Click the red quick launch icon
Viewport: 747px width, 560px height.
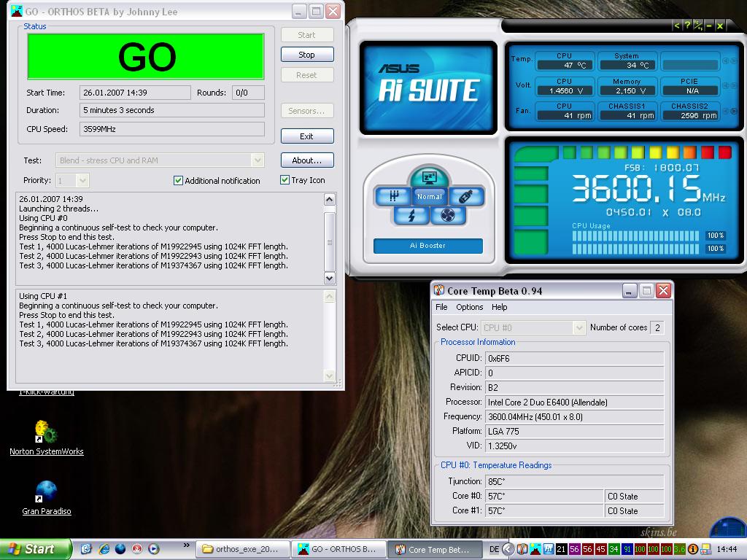(x=136, y=549)
